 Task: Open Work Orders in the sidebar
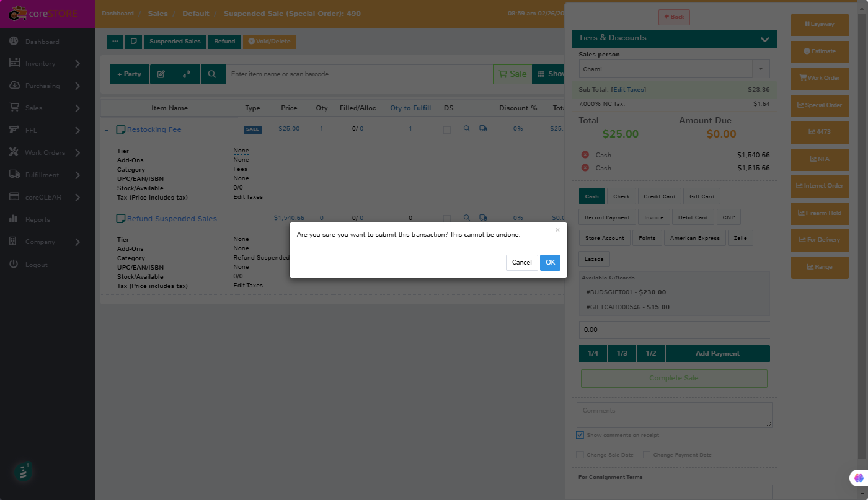(x=45, y=152)
